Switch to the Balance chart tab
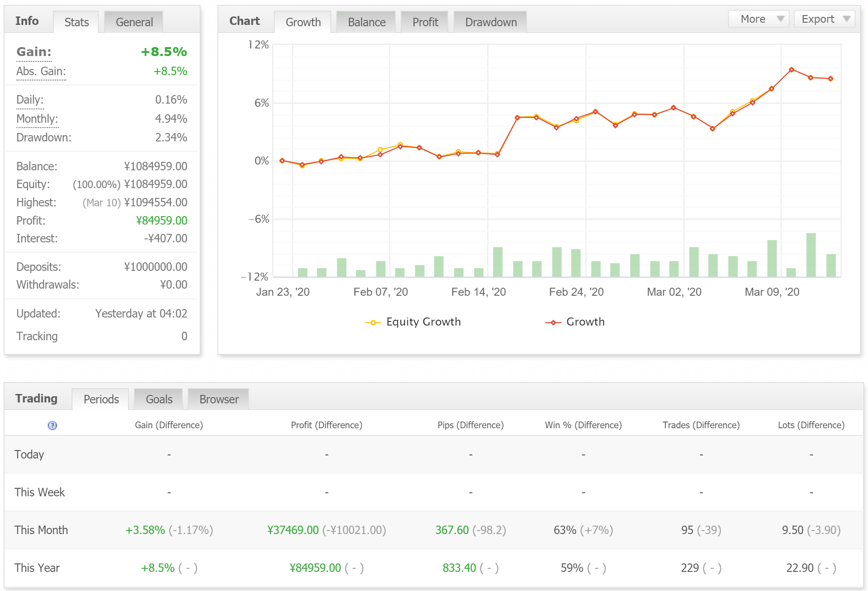Screen dimensions: 868x591 [366, 22]
